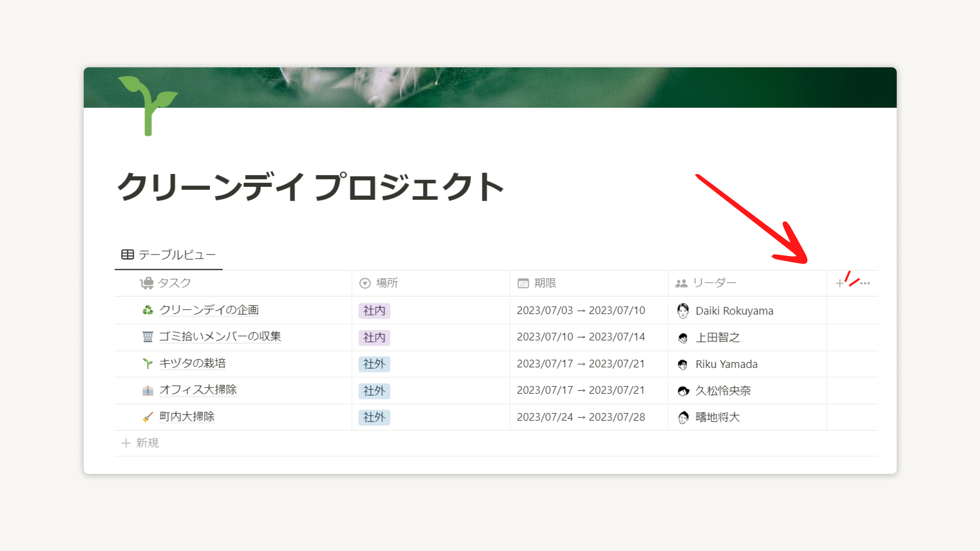
Task: Open the three-dot table options menu
Action: (865, 283)
